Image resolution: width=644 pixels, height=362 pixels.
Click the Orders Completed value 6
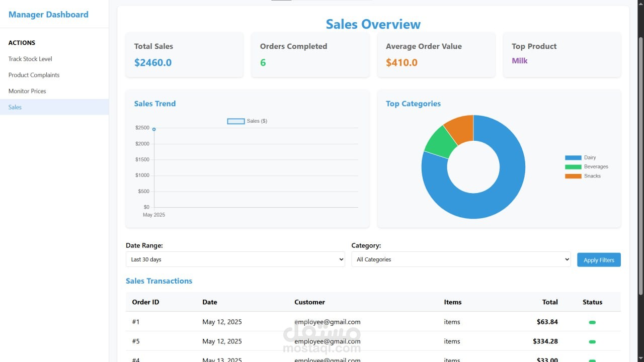(x=263, y=62)
